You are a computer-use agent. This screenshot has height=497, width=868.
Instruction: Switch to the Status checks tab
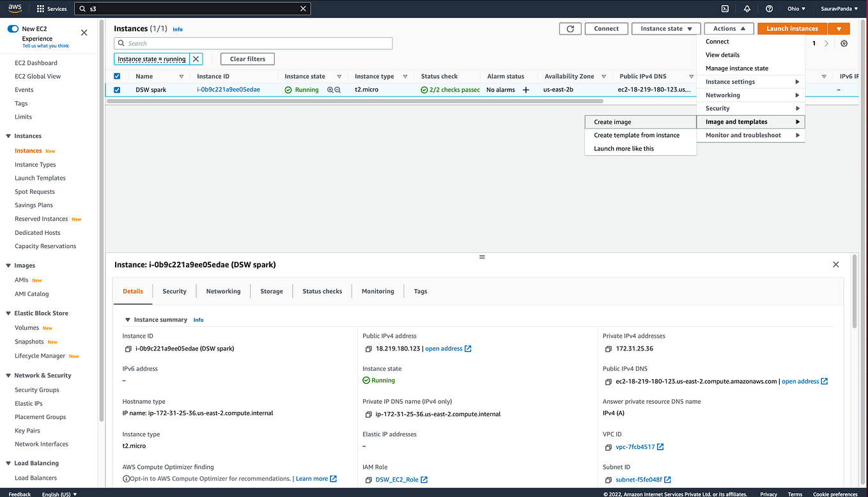(x=322, y=291)
